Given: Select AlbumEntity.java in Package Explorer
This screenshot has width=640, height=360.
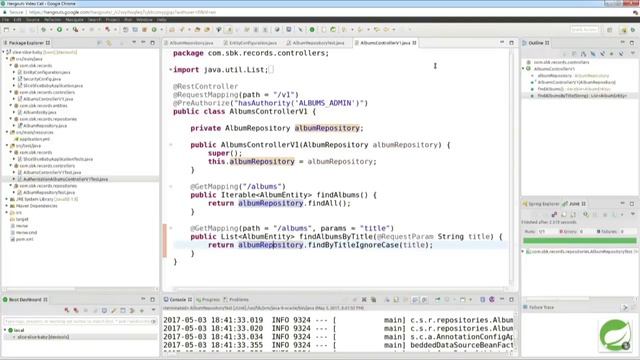Looking at the screenshot, I should pyautogui.click(x=40, y=112).
